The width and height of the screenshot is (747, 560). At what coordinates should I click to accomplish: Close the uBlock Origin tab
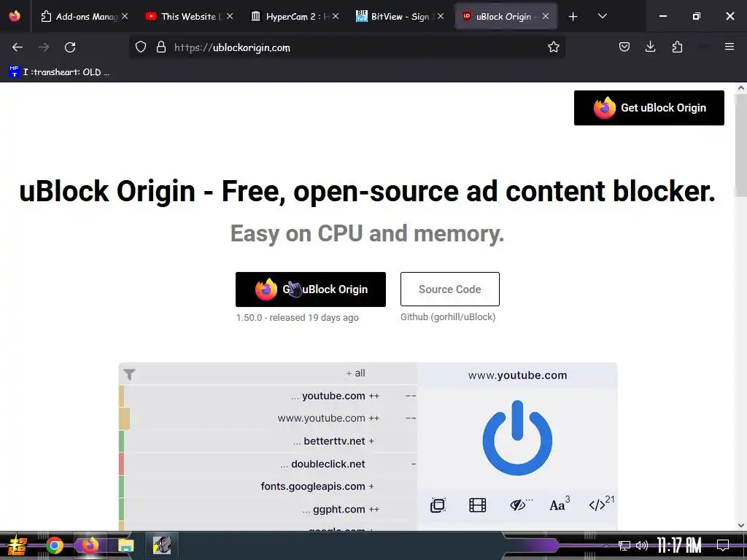click(x=546, y=16)
